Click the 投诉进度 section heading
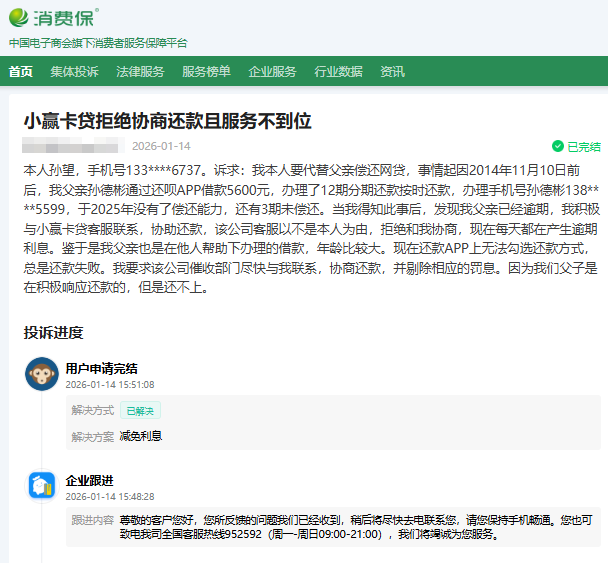This screenshot has height=563, width=608. (x=53, y=332)
